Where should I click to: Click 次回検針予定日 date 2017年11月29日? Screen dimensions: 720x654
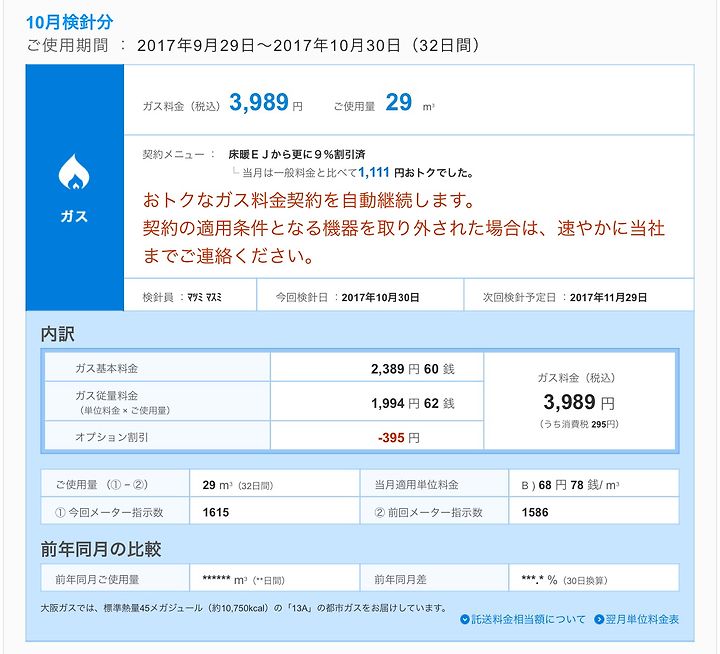click(x=608, y=297)
